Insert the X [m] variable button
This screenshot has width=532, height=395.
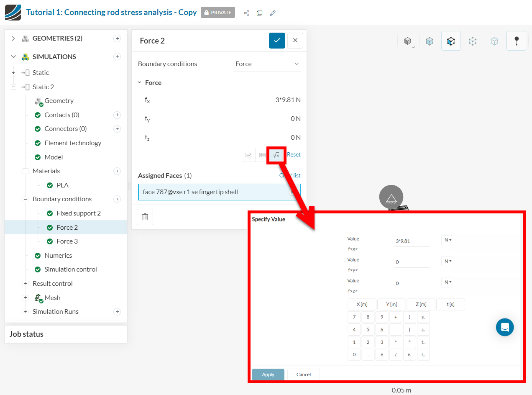click(362, 305)
